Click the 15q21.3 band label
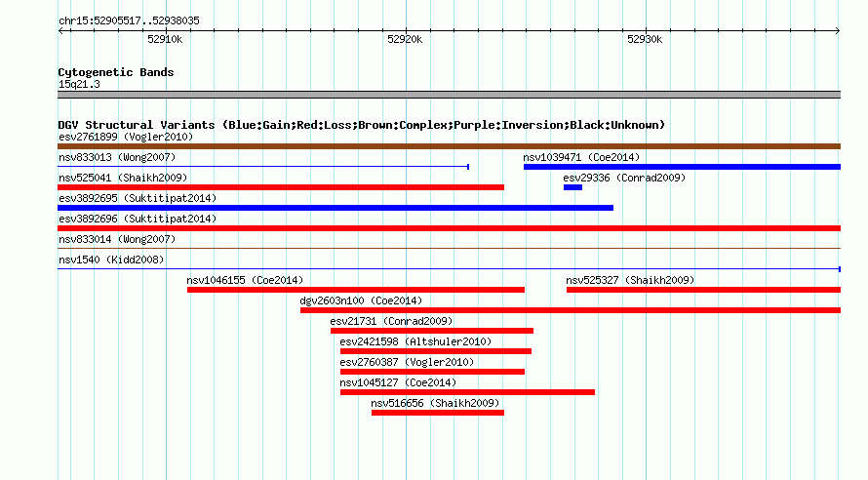Image resolution: width=868 pixels, height=480 pixels. tap(79, 84)
